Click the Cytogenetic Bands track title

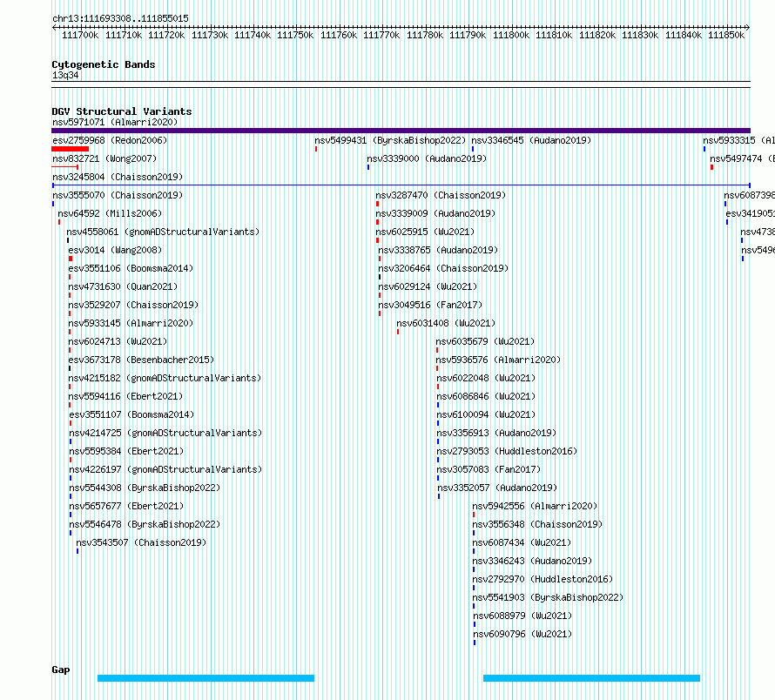tap(104, 64)
